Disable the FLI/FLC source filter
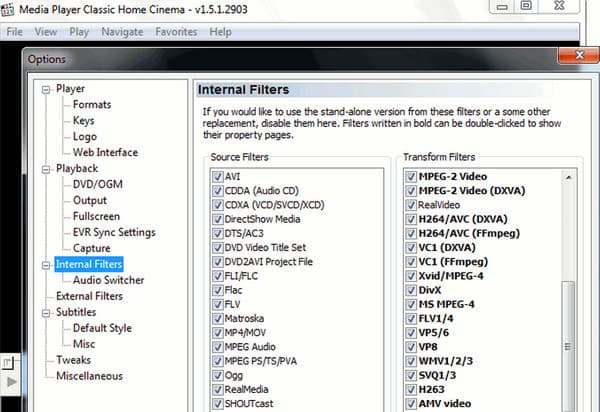 click(218, 276)
